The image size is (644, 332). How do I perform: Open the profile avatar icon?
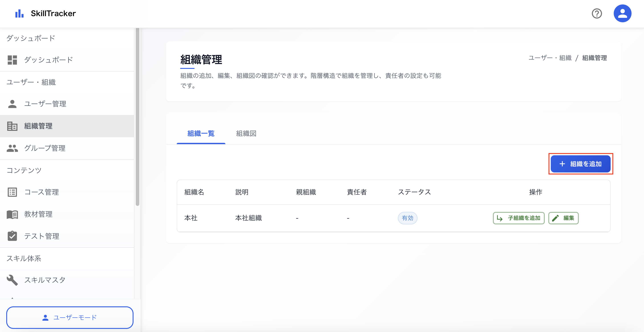pos(622,13)
